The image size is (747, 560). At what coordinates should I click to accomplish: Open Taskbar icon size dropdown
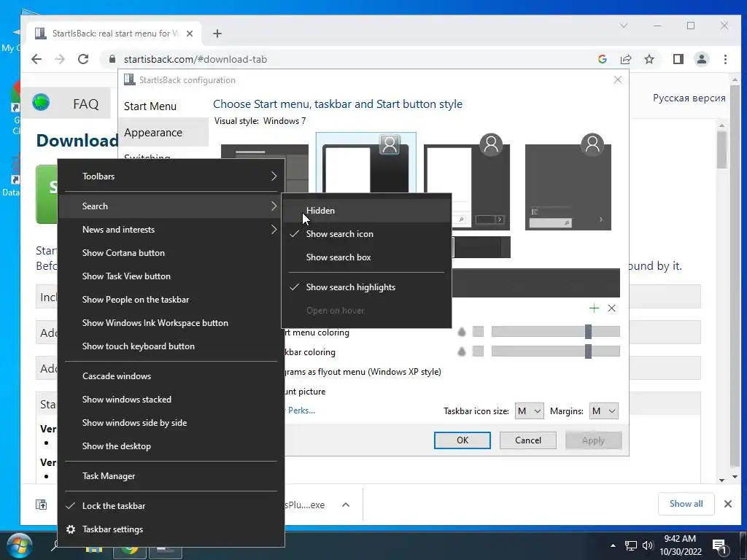530,411
